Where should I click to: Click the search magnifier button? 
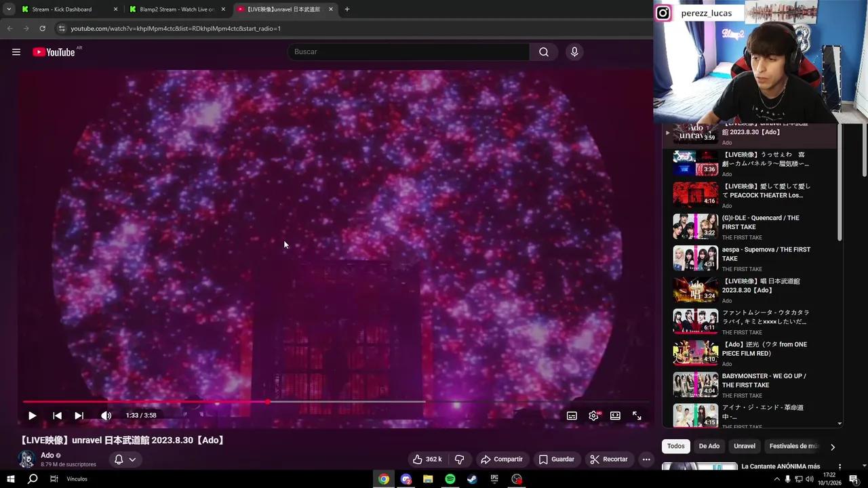point(544,52)
